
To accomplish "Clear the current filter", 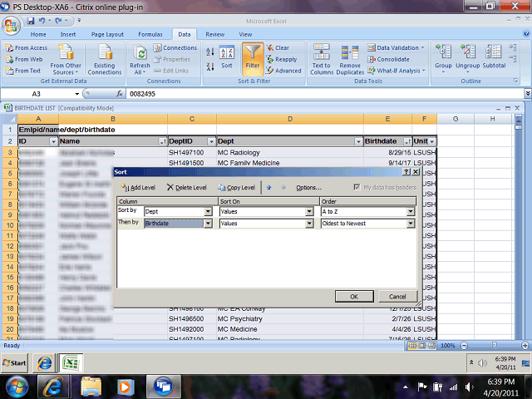I will tap(278, 48).
